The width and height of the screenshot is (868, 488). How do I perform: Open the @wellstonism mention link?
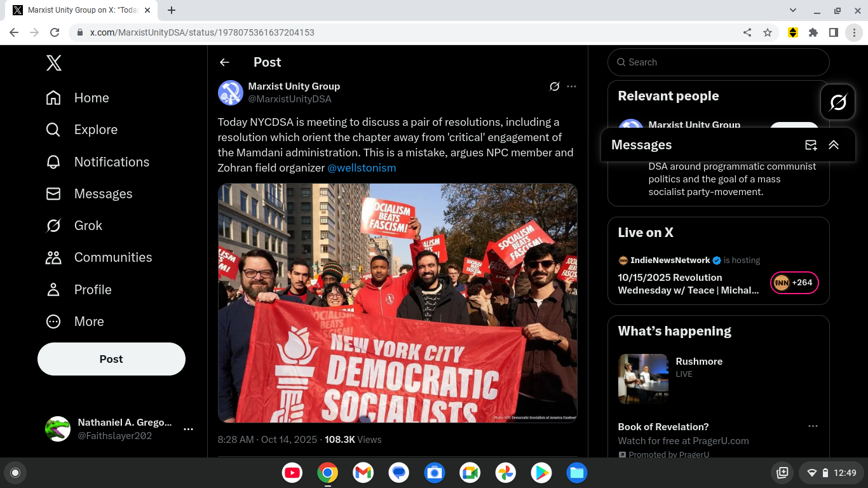tap(362, 168)
